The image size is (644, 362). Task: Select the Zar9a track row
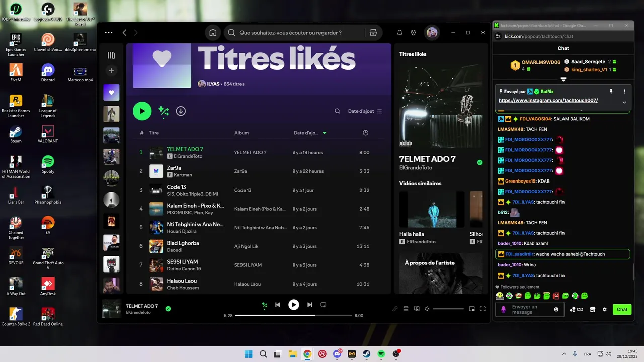coord(258,171)
